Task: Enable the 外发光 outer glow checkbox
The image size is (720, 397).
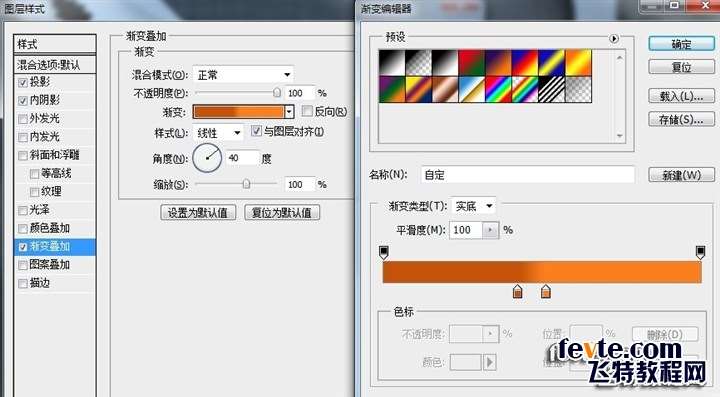Action: [x=22, y=119]
